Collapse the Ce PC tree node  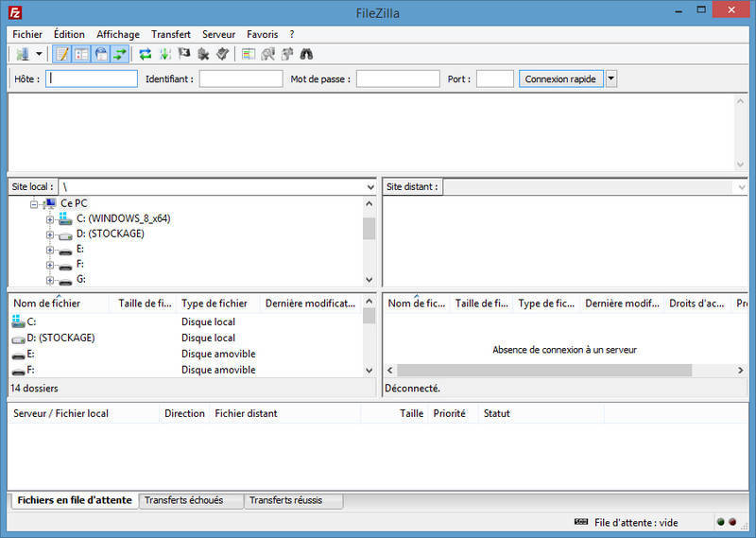34,204
